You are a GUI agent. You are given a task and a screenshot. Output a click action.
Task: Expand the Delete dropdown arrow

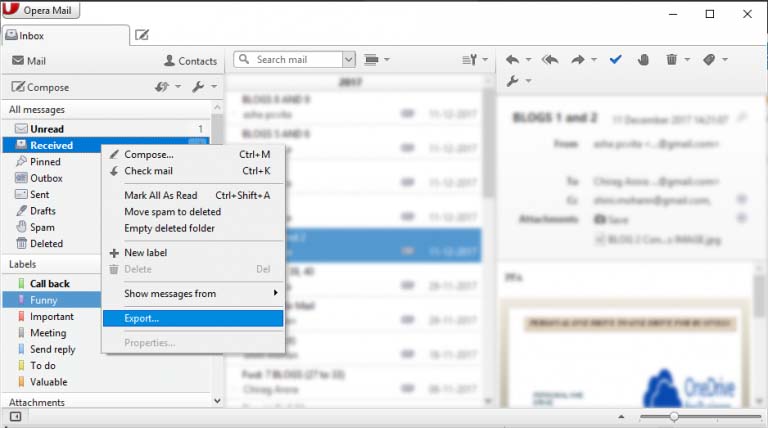click(x=687, y=60)
